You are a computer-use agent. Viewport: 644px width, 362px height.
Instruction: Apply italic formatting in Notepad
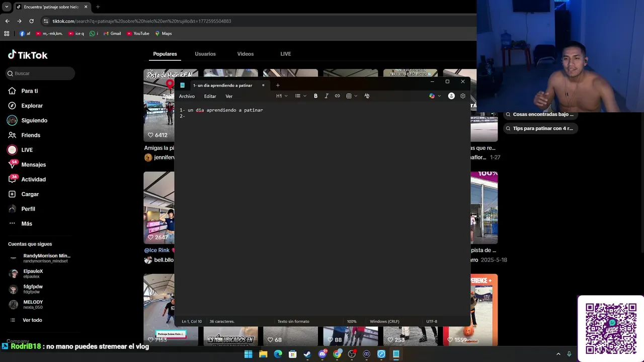tap(327, 96)
